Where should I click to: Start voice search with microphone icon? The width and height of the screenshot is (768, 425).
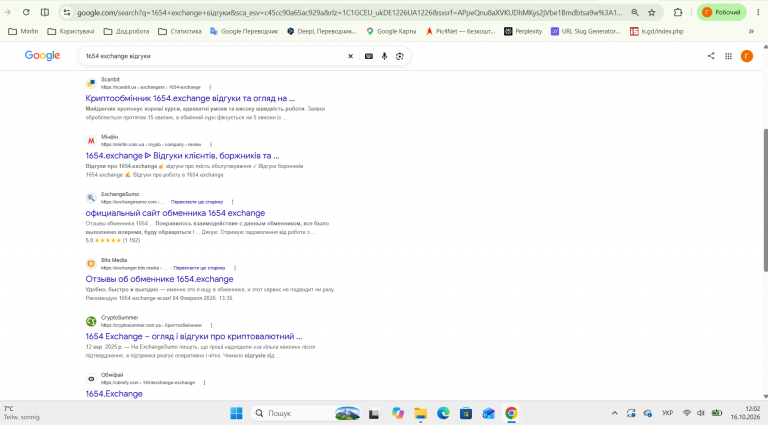[384, 56]
